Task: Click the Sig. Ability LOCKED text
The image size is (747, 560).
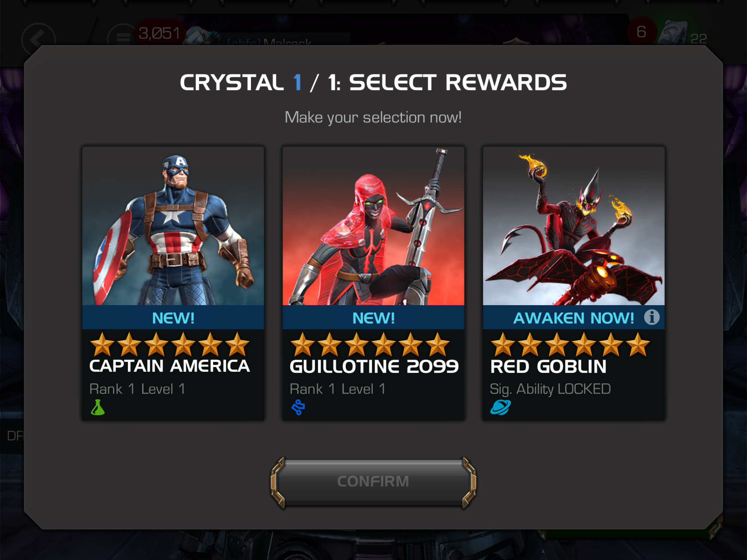Action: 550,389
